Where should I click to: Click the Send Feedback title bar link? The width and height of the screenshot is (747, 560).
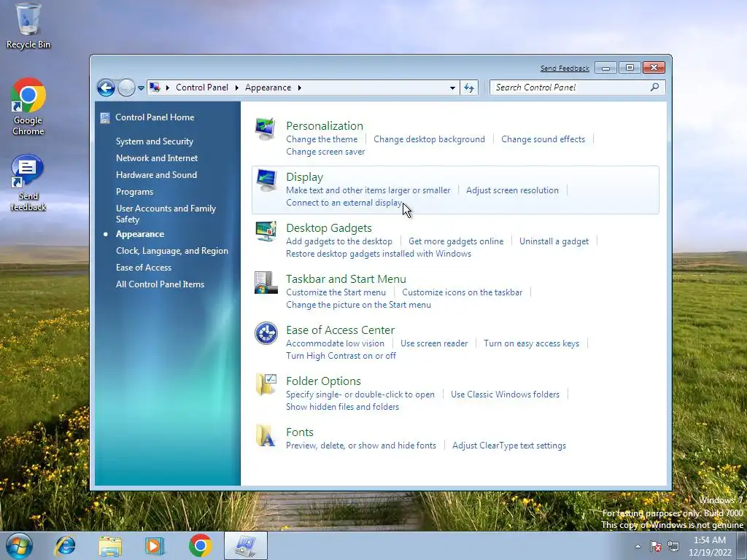coord(565,68)
